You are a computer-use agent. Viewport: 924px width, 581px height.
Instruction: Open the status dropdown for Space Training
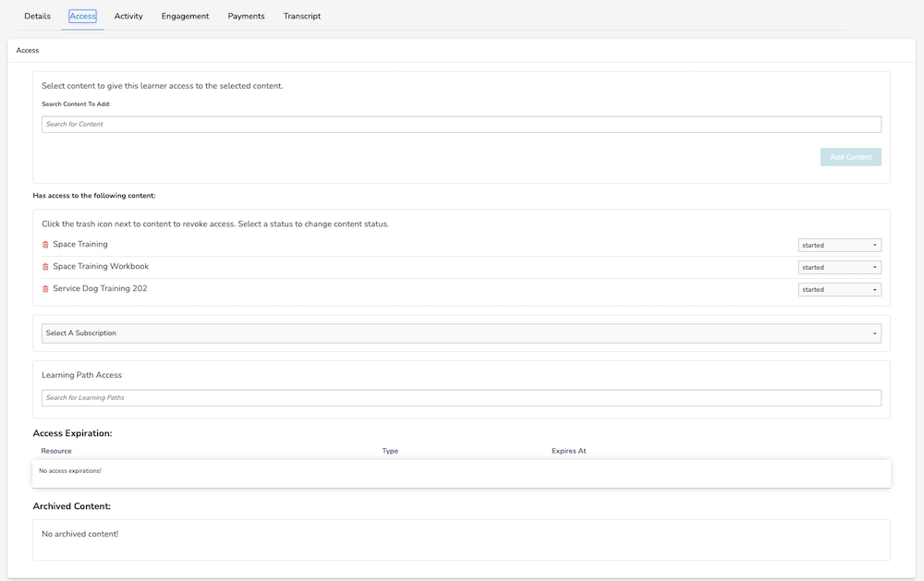coord(839,244)
